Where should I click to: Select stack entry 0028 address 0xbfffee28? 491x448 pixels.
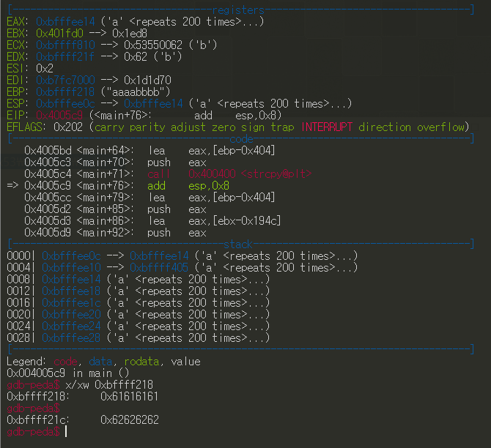coord(71,338)
